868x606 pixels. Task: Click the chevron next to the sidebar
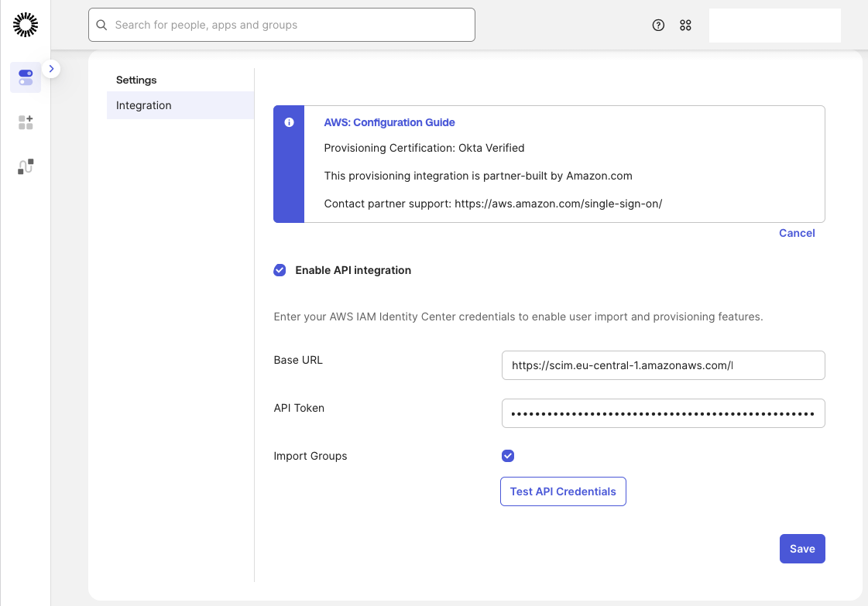51,68
